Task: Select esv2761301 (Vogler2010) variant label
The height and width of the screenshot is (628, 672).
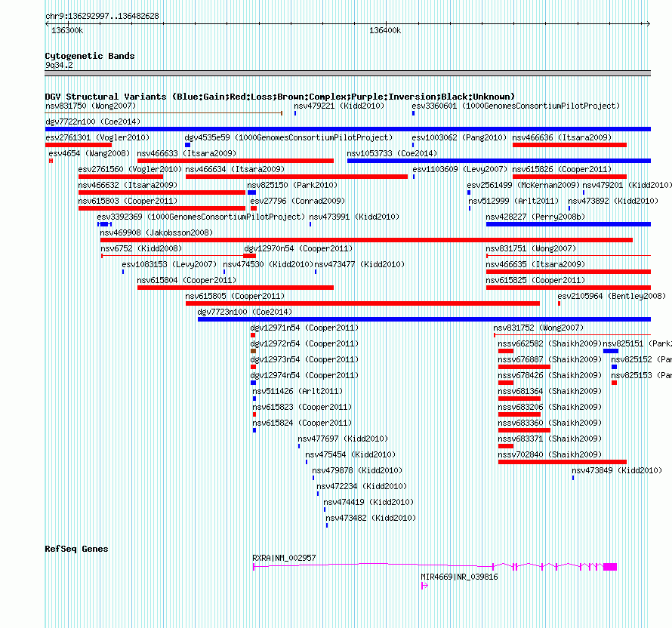Action: coord(97,137)
